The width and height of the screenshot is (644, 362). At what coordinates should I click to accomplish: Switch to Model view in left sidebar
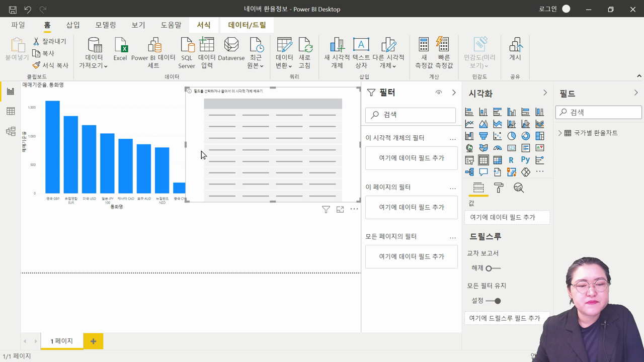11,131
